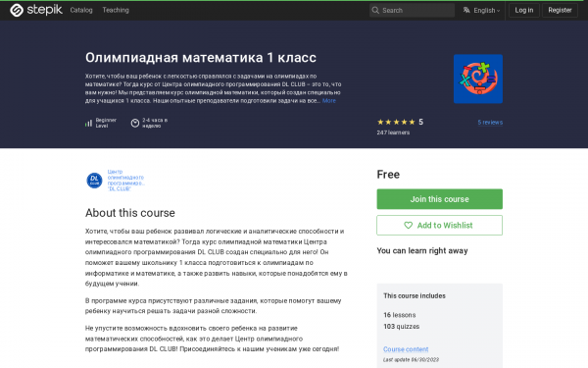Click the Stepik logo

pyautogui.click(x=36, y=10)
